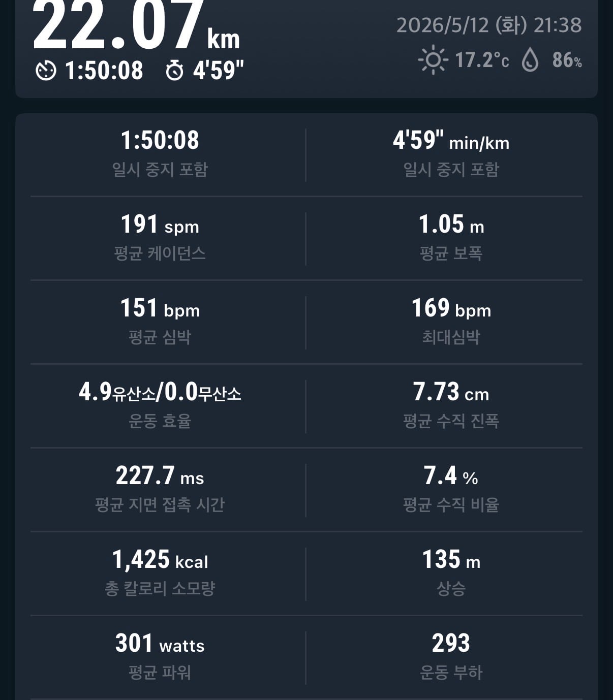Viewport: 613px width, 700px height.
Task: Tap the stopwatch pace icon
Action: click(175, 70)
